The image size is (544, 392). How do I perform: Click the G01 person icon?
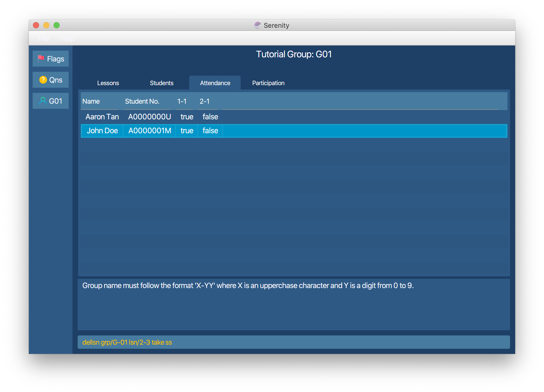pyautogui.click(x=43, y=101)
